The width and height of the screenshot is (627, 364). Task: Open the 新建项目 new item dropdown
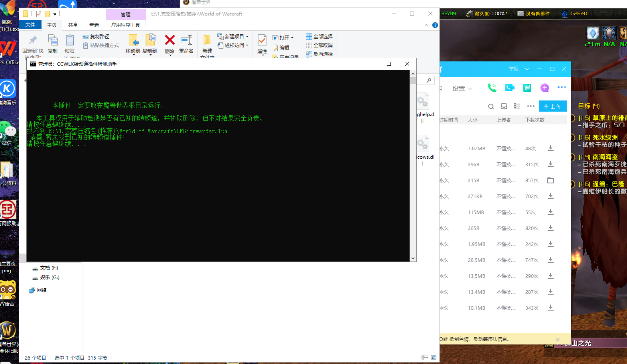(233, 36)
